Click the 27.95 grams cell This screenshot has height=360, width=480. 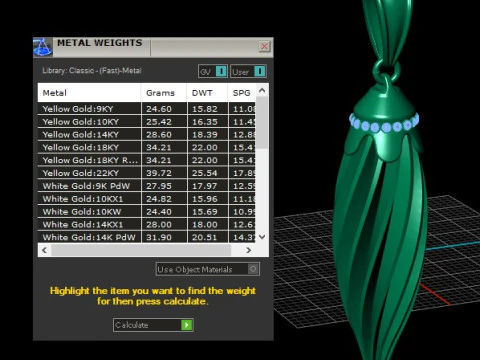tap(164, 186)
